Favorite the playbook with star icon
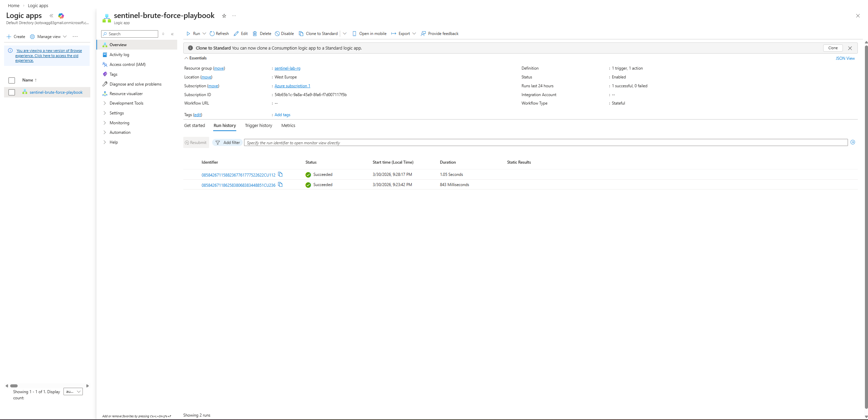Screen dimensions: 868x420 [x=224, y=16]
